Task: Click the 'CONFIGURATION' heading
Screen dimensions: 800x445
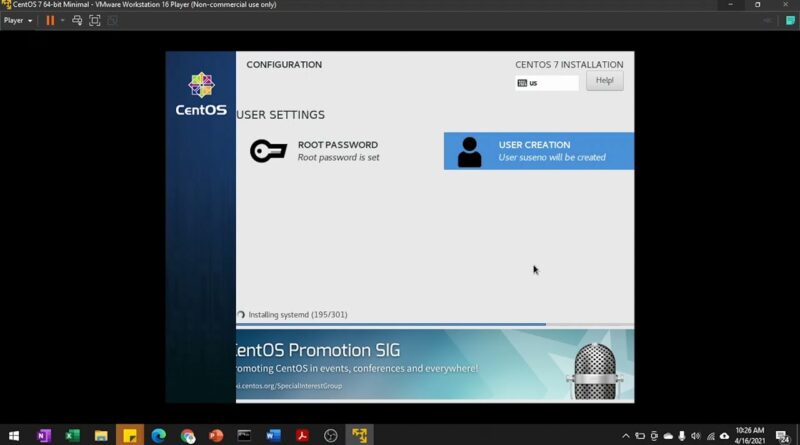Action: 284,65
